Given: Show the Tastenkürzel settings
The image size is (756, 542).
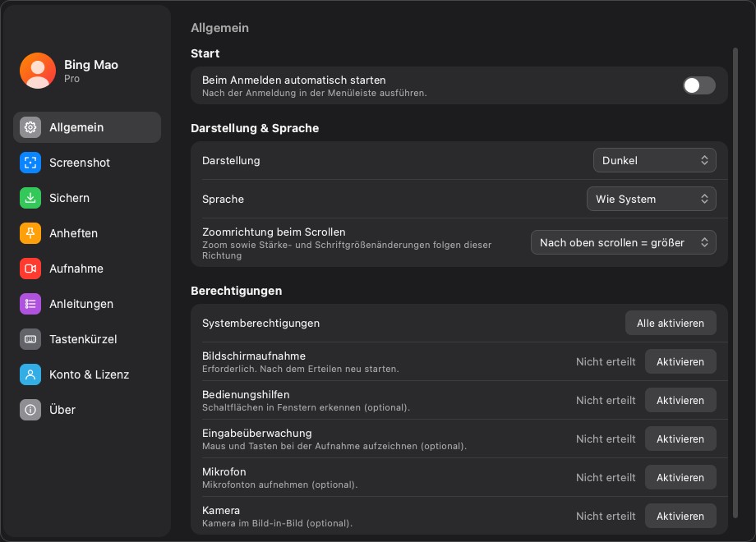Looking at the screenshot, I should (87, 339).
